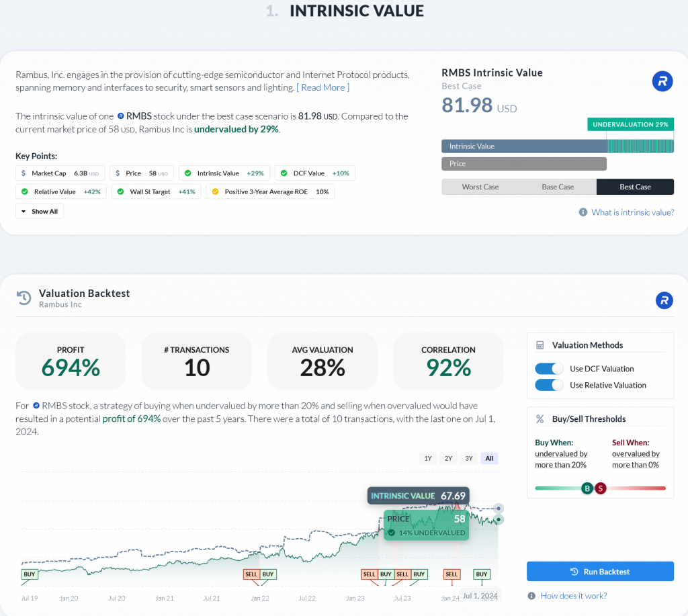Click the SELL marker near Jan 24
688x616 pixels.
(x=451, y=574)
